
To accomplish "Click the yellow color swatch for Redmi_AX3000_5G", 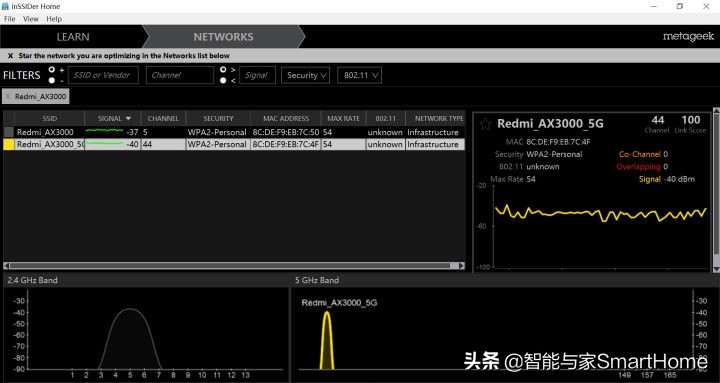I will click(x=9, y=144).
